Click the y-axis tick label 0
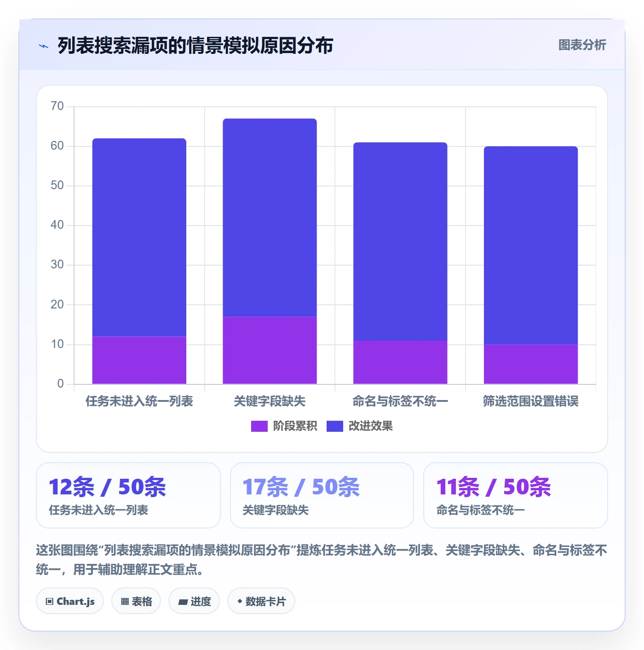This screenshot has width=644, height=650. point(60,384)
